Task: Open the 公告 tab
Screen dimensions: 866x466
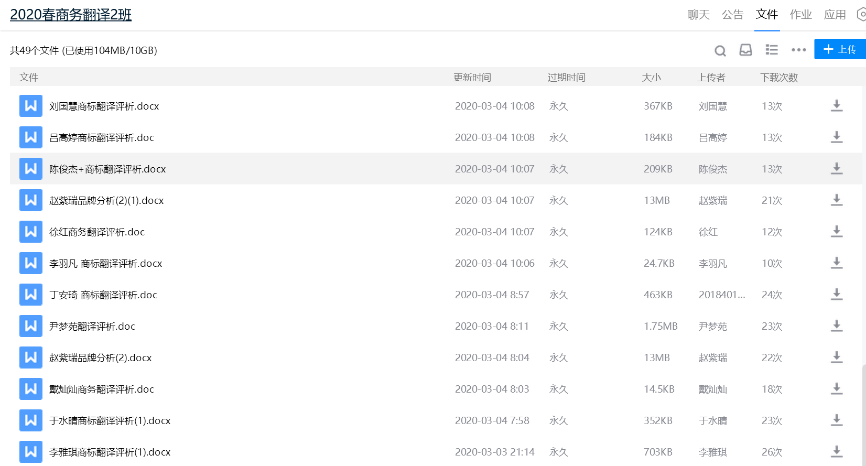Action: (732, 15)
